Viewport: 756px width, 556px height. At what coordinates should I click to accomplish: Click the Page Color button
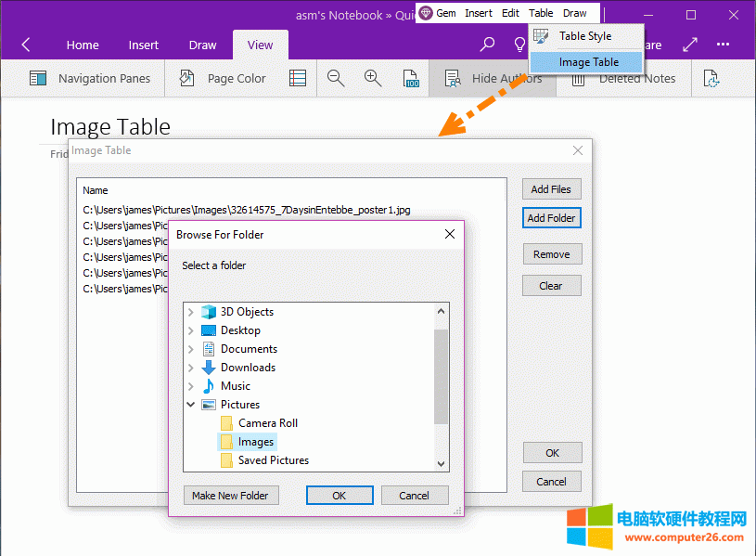click(223, 79)
